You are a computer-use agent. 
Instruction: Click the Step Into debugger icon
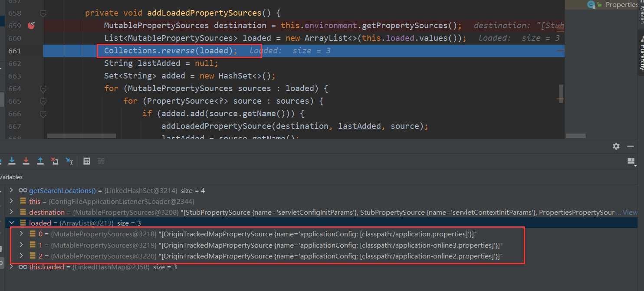(x=12, y=161)
